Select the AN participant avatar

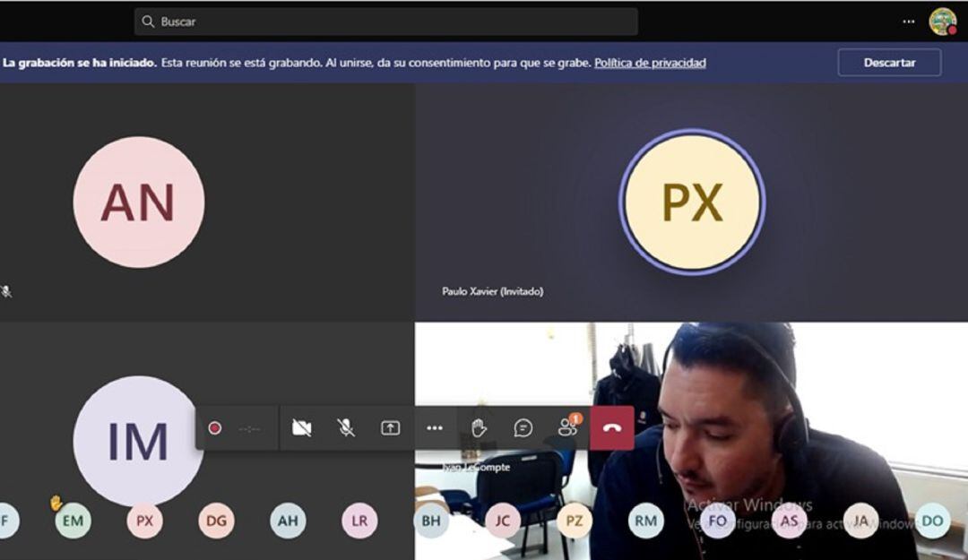139,202
